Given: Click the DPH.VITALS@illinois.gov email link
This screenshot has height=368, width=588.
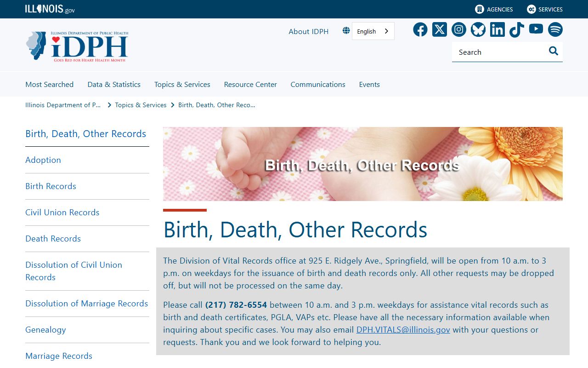Looking at the screenshot, I should point(403,330).
